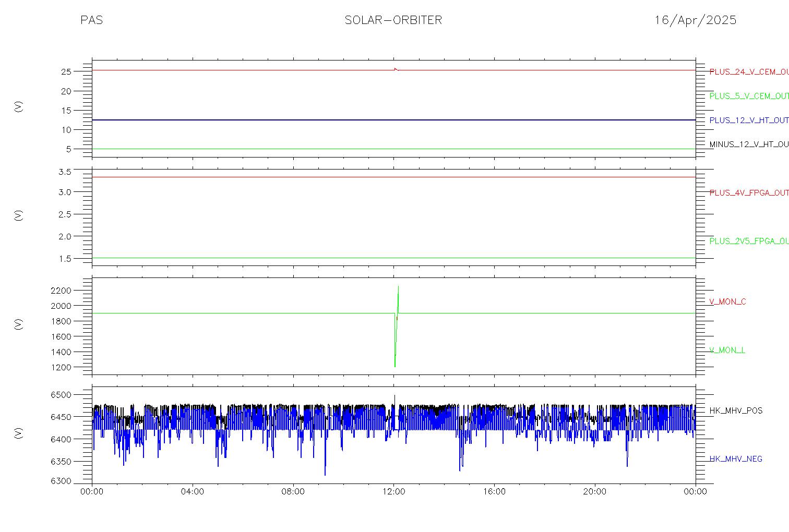Select the PLUS_2V5_FPGA_OUT legend label
This screenshot has height=532, width=789.
click(x=749, y=241)
